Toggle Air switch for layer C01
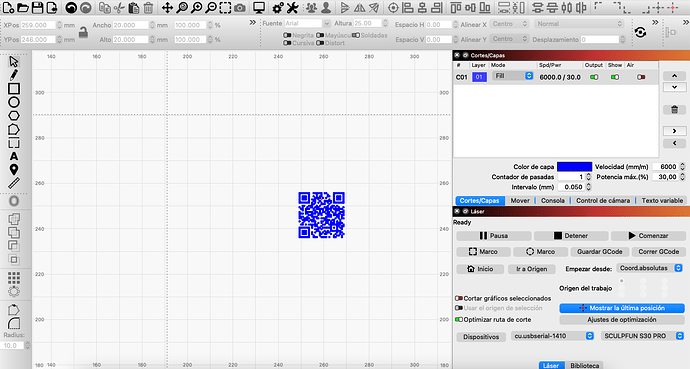 [641, 77]
